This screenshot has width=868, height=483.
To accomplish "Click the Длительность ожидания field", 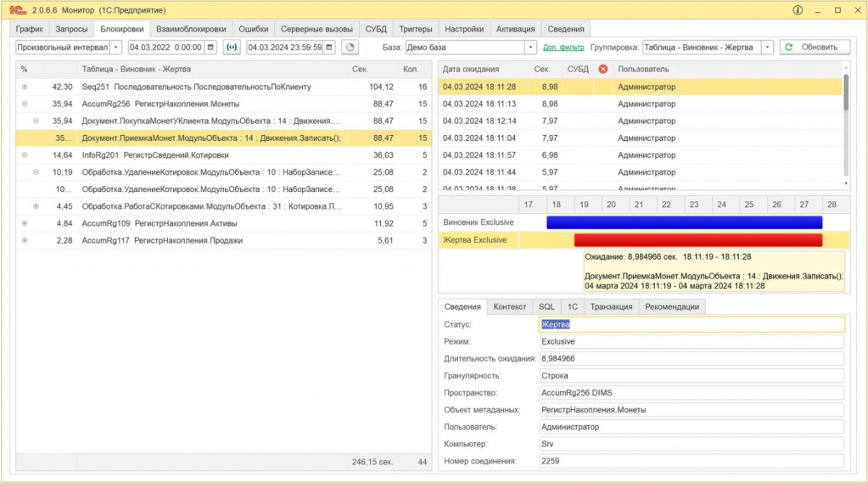I will (692, 358).
